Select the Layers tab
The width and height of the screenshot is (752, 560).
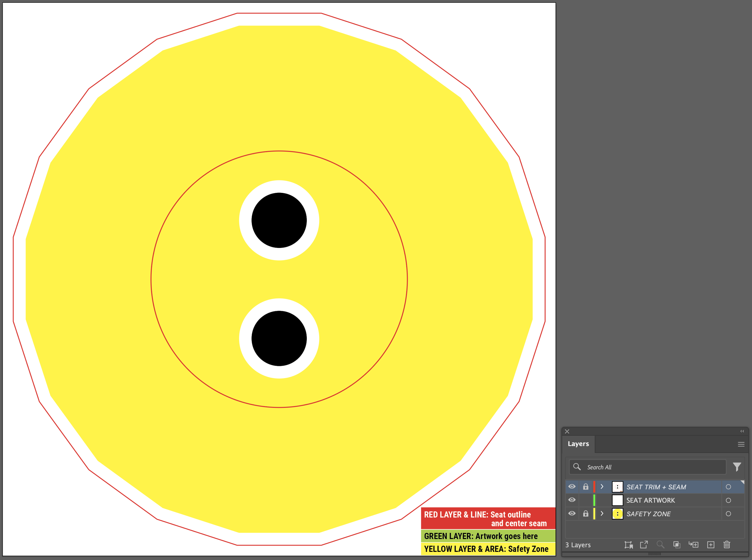pyautogui.click(x=578, y=444)
